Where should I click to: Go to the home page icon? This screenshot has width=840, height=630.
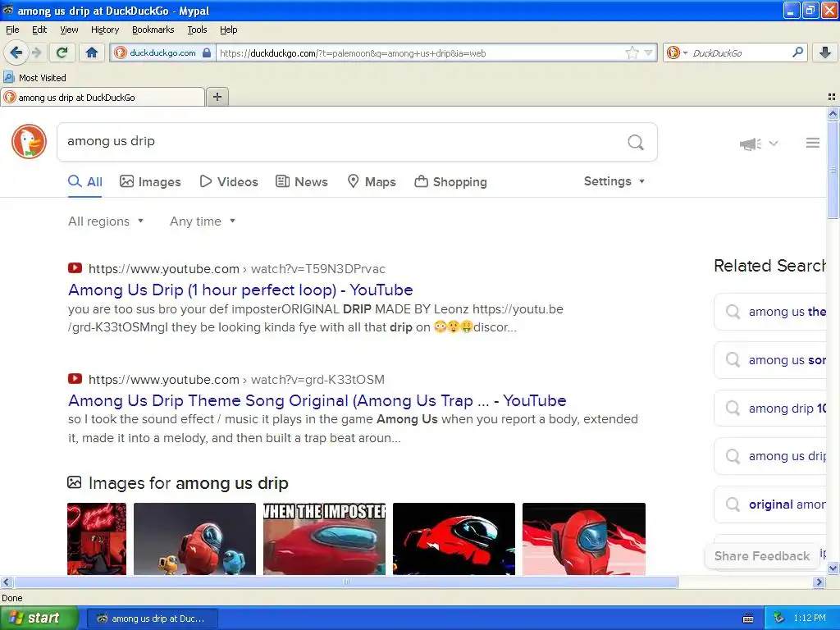pos(92,52)
